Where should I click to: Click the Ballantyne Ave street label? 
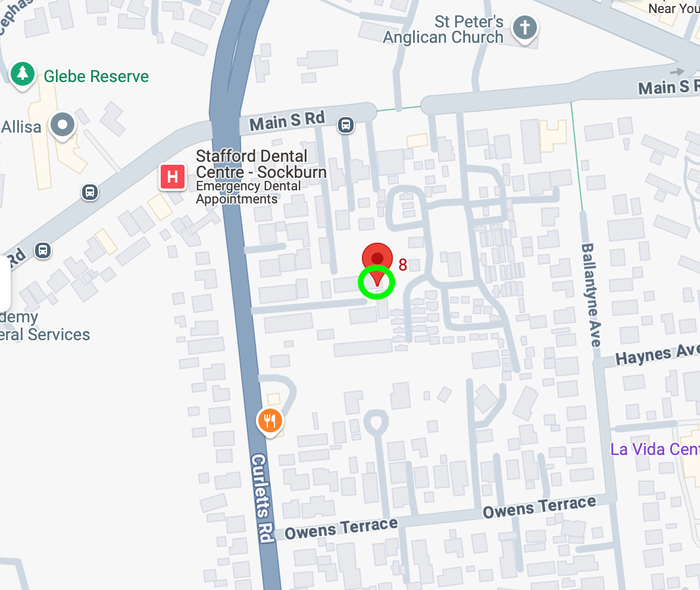click(x=590, y=295)
